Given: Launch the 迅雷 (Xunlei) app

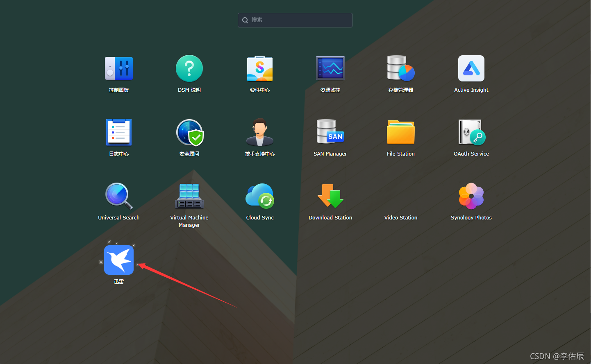Looking at the screenshot, I should 119,260.
